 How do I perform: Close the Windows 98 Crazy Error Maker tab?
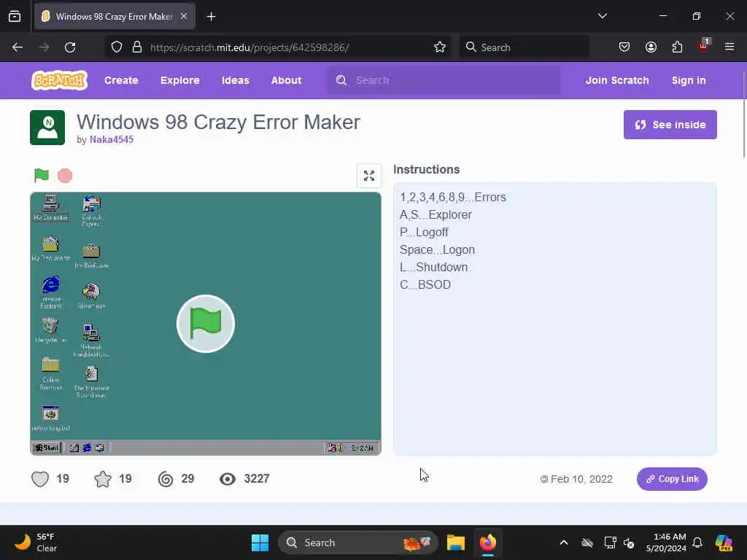[184, 17]
